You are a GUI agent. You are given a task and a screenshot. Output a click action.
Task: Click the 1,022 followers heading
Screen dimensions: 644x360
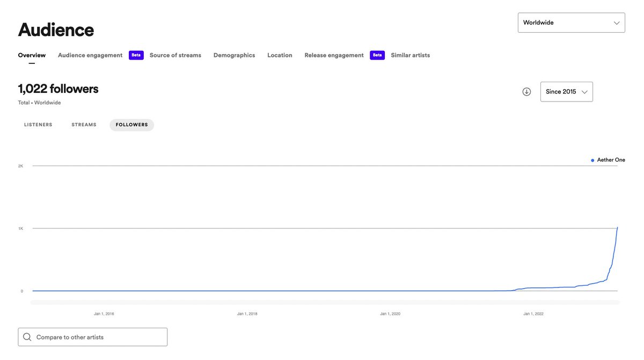58,89
